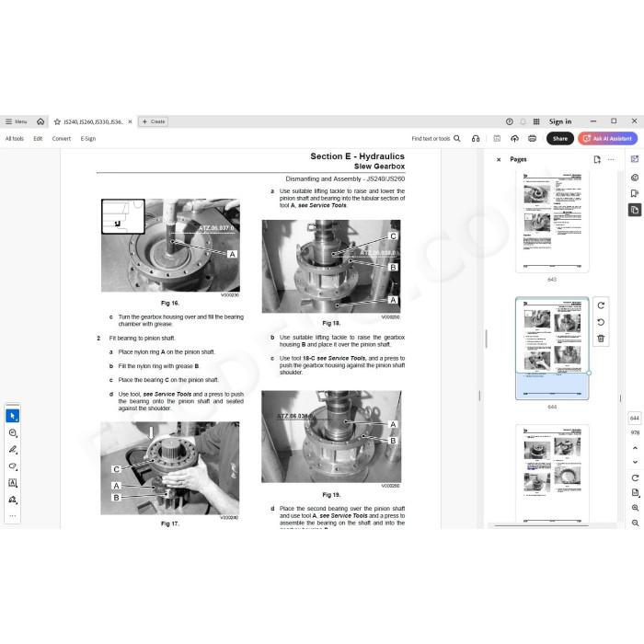Image resolution: width=644 pixels, height=644 pixels.
Task: Zoom out with magnifier minus icon
Action: (635, 523)
